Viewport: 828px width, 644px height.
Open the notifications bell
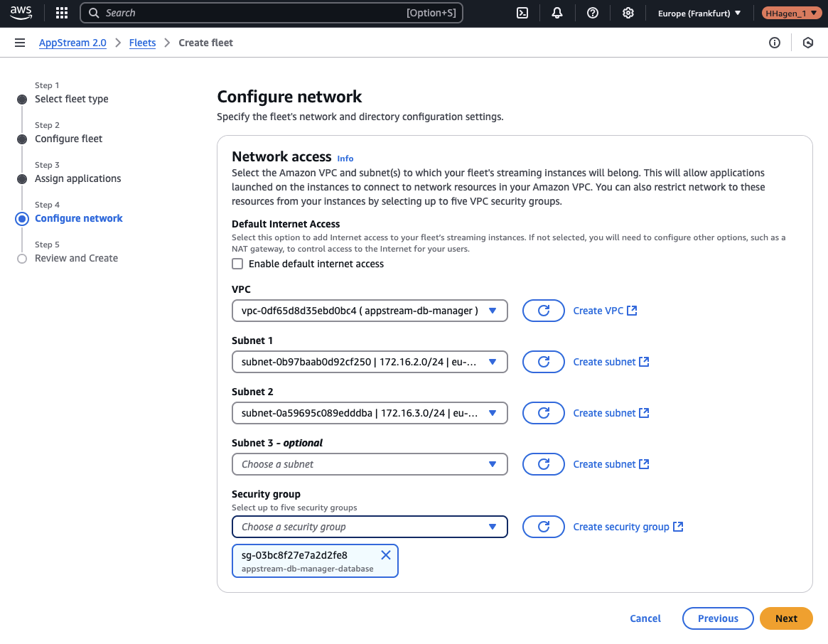pos(557,13)
